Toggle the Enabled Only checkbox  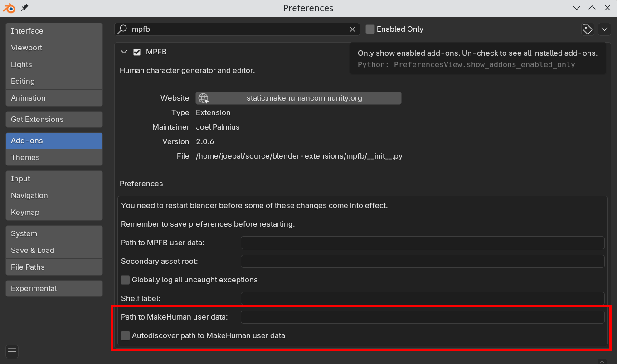click(370, 29)
